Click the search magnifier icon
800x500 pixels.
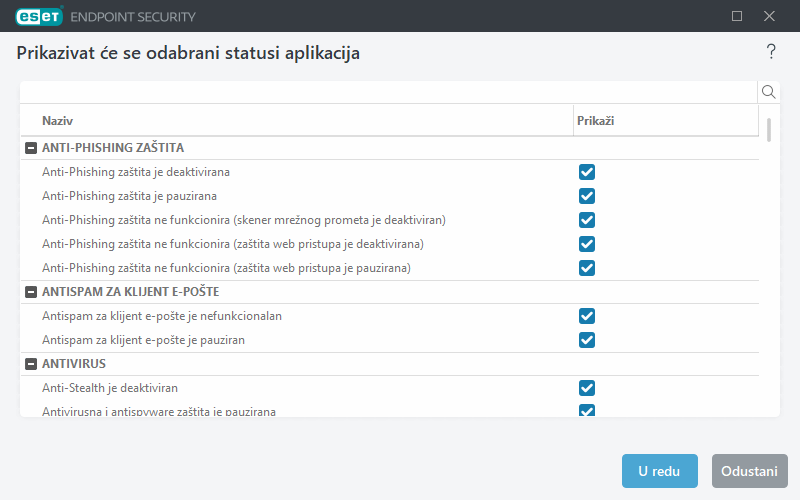tap(768, 92)
